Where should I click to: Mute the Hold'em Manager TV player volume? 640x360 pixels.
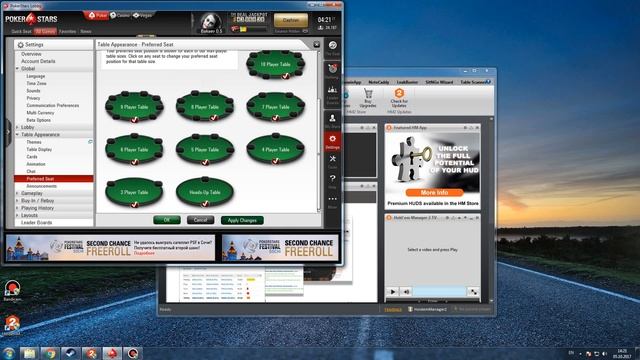(x=407, y=292)
